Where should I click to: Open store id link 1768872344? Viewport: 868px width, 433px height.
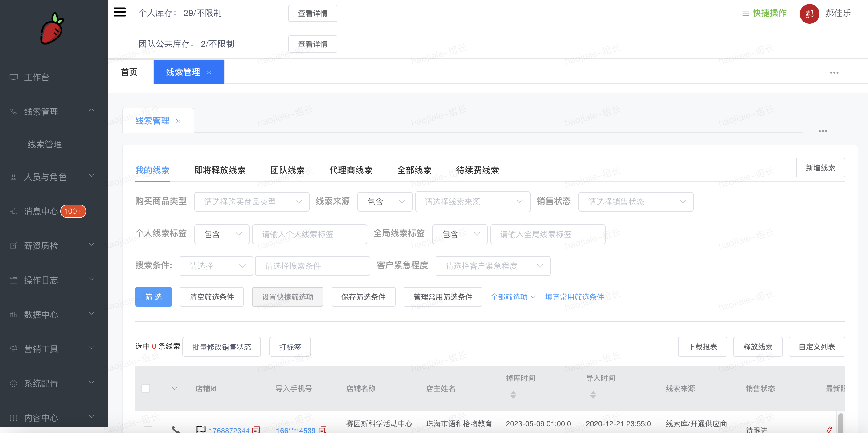point(229,430)
